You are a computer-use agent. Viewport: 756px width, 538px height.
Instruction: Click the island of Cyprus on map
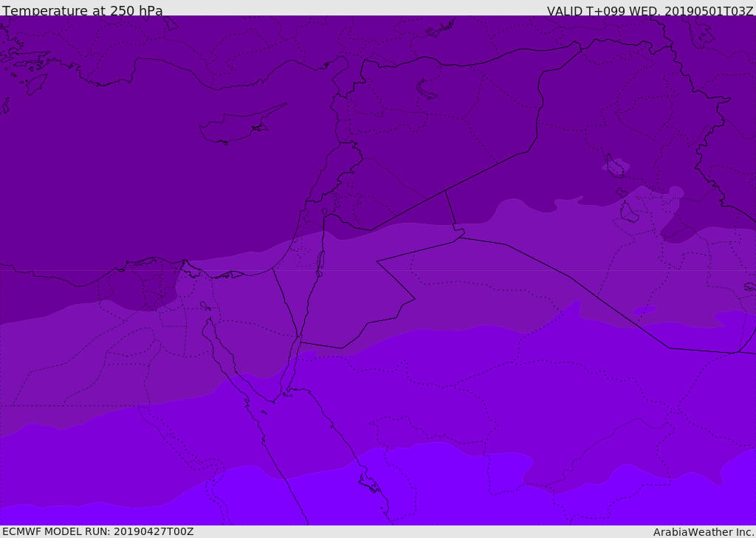click(243, 124)
